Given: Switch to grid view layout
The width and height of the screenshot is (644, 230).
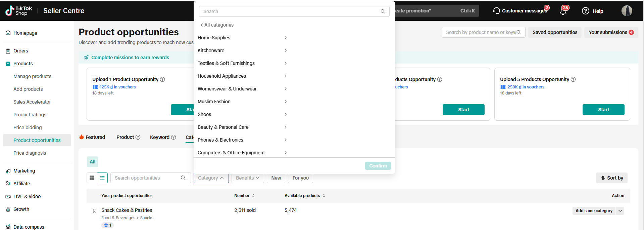Looking at the screenshot, I should coord(92,178).
